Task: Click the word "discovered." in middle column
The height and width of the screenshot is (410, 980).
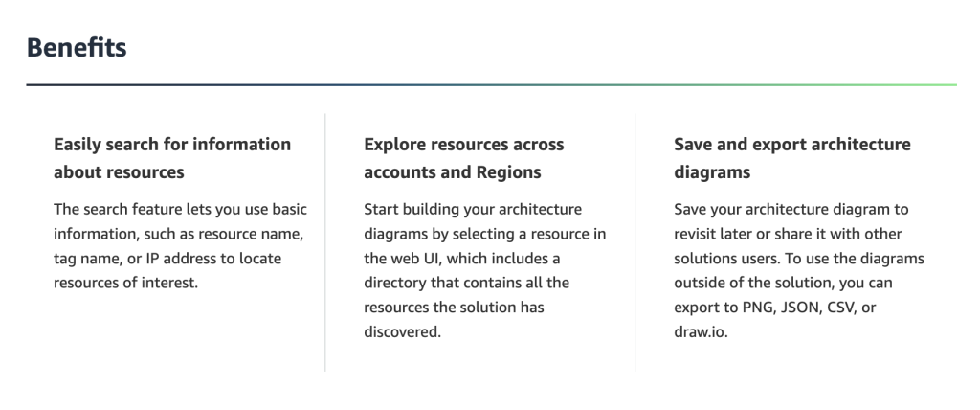Action: 403,333
